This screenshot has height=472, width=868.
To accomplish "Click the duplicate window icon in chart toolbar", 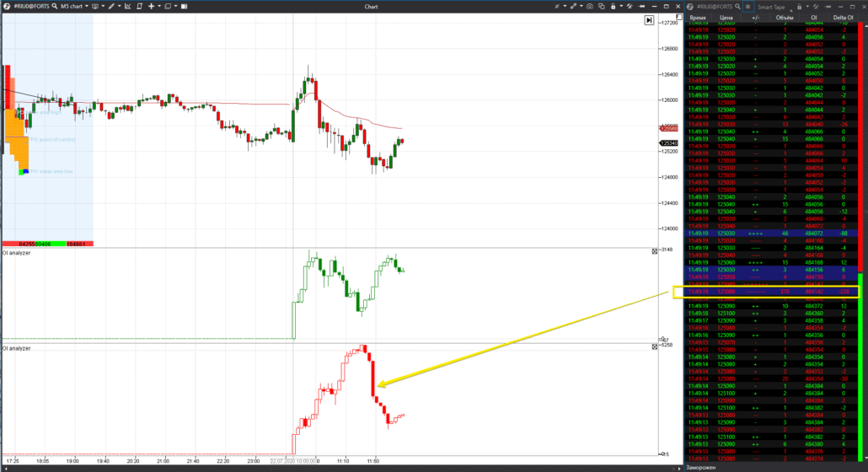I will (x=602, y=6).
